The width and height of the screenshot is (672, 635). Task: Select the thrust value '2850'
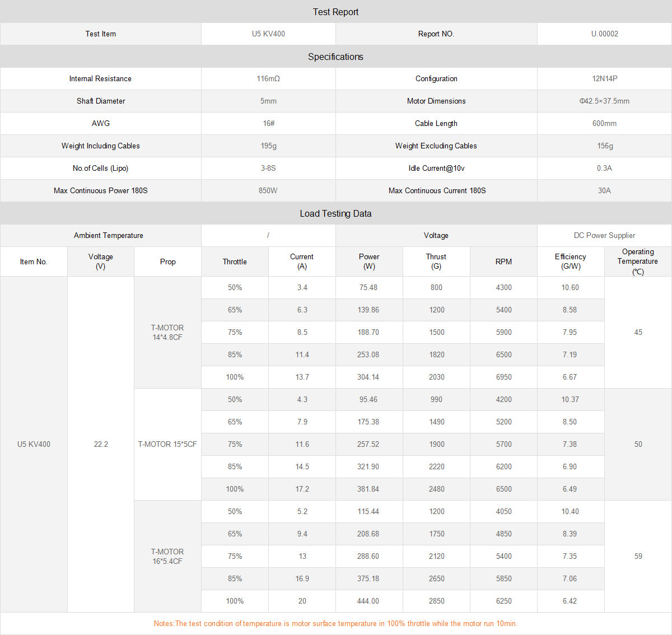point(436,601)
